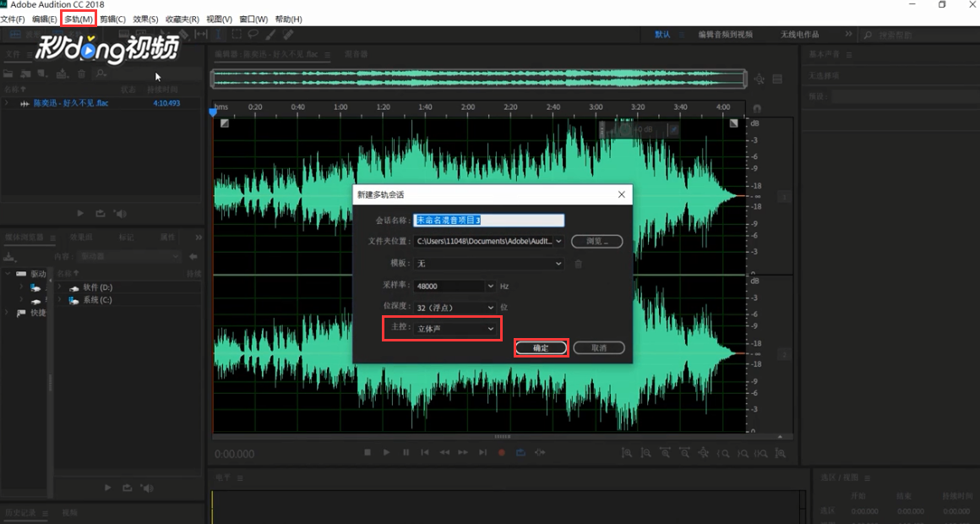Image resolution: width=980 pixels, height=524 pixels.
Task: Open the 多轨(M) menu
Action: click(78, 19)
